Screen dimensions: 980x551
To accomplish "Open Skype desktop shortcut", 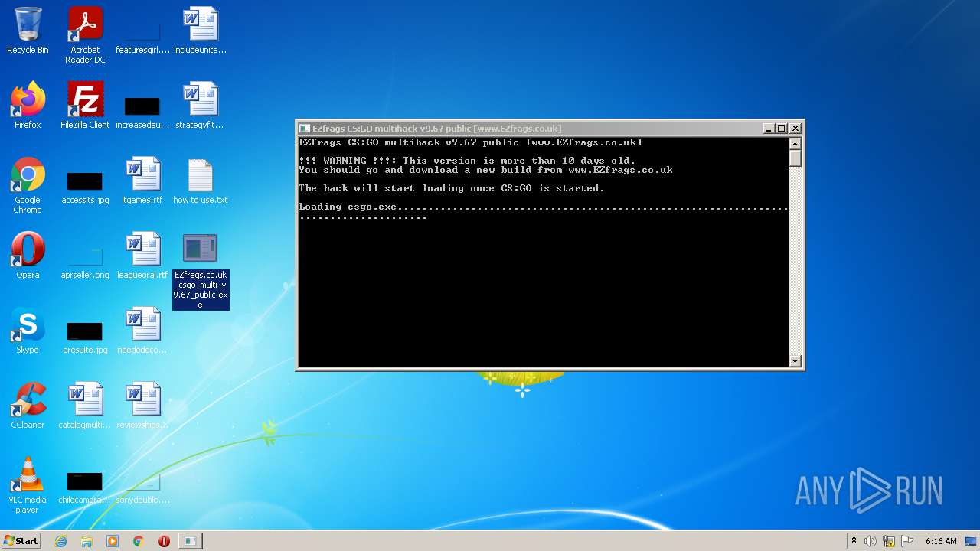I will pyautogui.click(x=28, y=331).
